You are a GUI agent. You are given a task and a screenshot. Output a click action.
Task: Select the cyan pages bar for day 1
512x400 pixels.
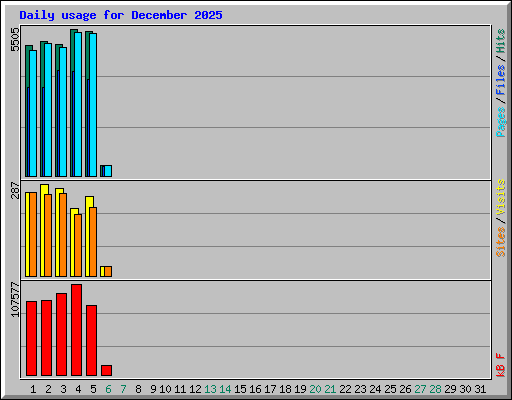click(x=33, y=113)
